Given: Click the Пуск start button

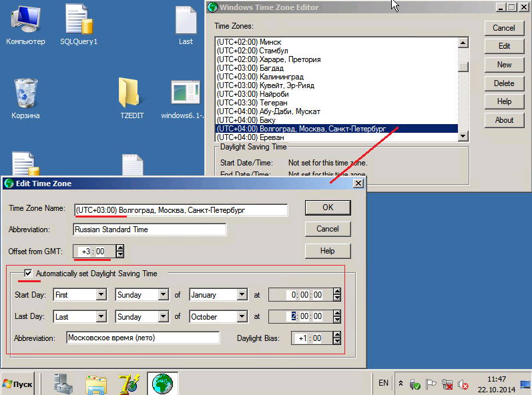Looking at the screenshot, I should [18, 384].
